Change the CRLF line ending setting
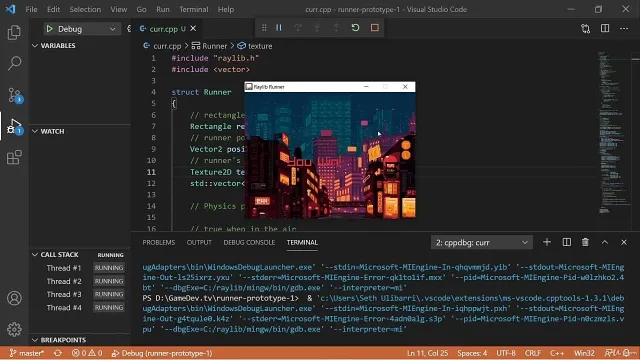Screen dimensions: 640x360 (x=533, y=353)
